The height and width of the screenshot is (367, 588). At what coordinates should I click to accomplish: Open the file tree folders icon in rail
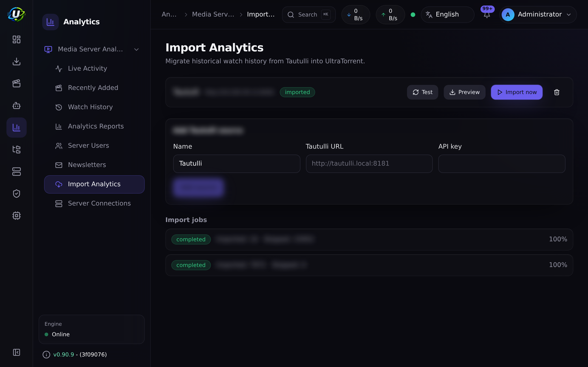(16, 150)
